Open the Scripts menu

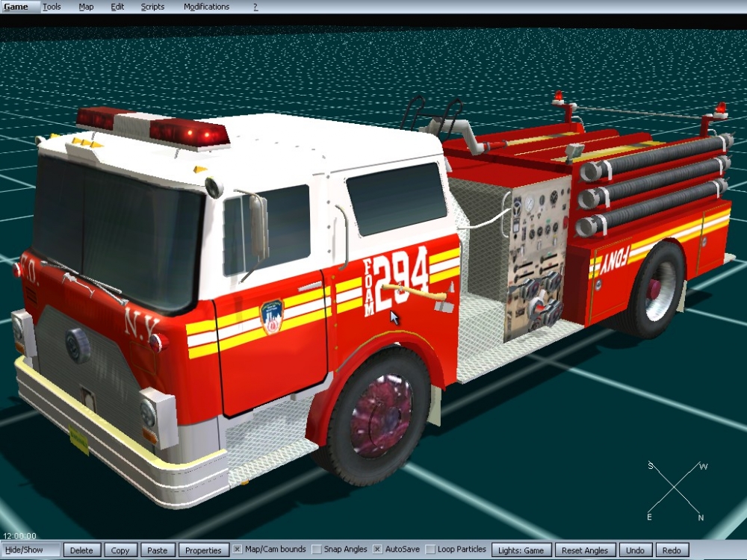(x=152, y=7)
